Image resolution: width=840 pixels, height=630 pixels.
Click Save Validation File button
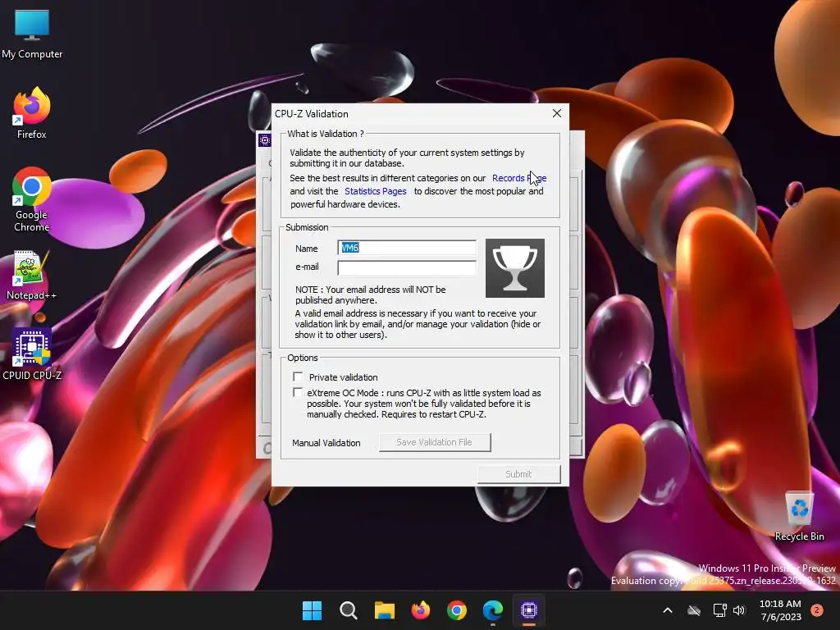(x=435, y=442)
